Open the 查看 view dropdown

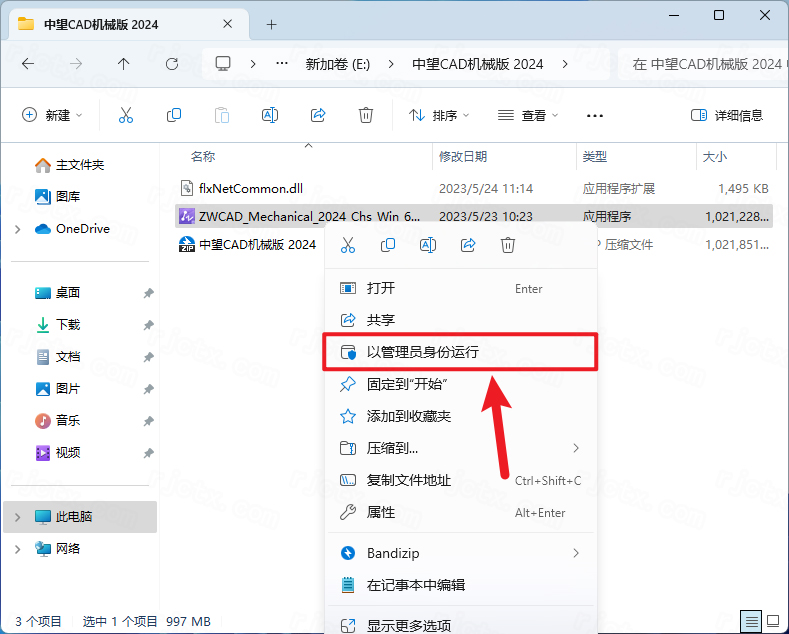point(528,115)
